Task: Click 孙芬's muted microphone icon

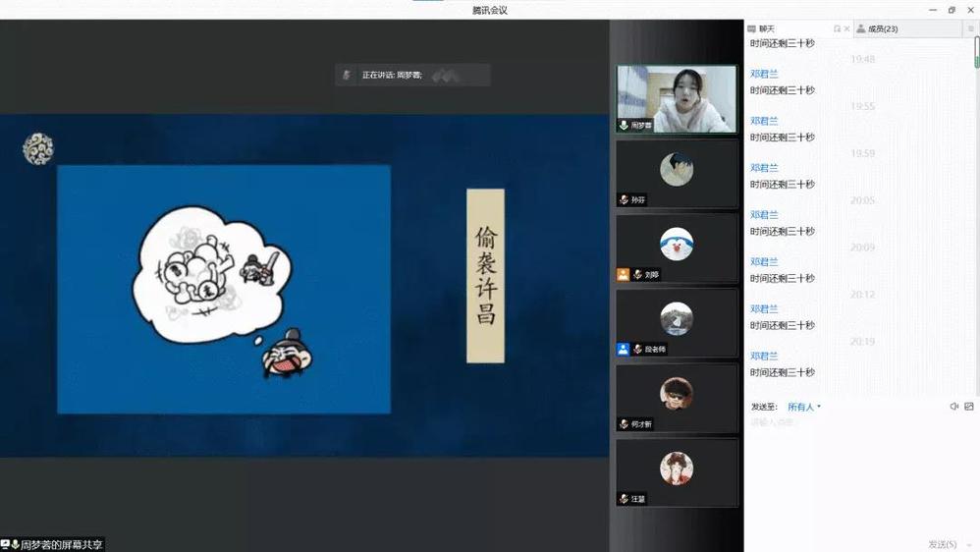Action: 624,200
